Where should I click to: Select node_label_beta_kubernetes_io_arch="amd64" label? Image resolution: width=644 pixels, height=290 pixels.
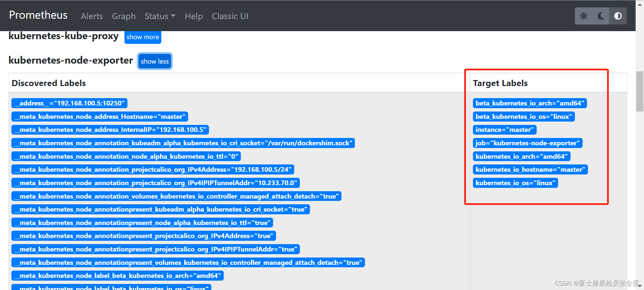point(117,276)
